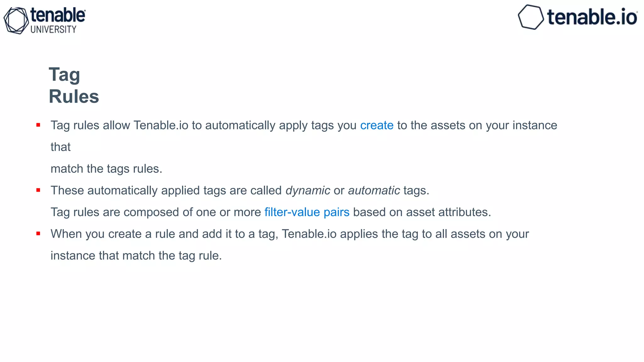Click the tenable.io wordmark text
Screen dimensions: 644x362
pos(592,17)
